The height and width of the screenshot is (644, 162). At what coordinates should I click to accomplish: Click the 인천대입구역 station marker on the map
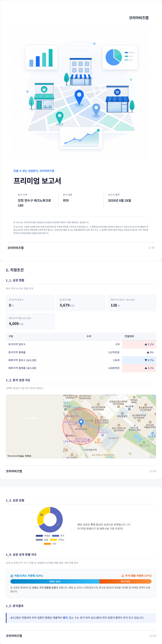click(x=84, y=450)
